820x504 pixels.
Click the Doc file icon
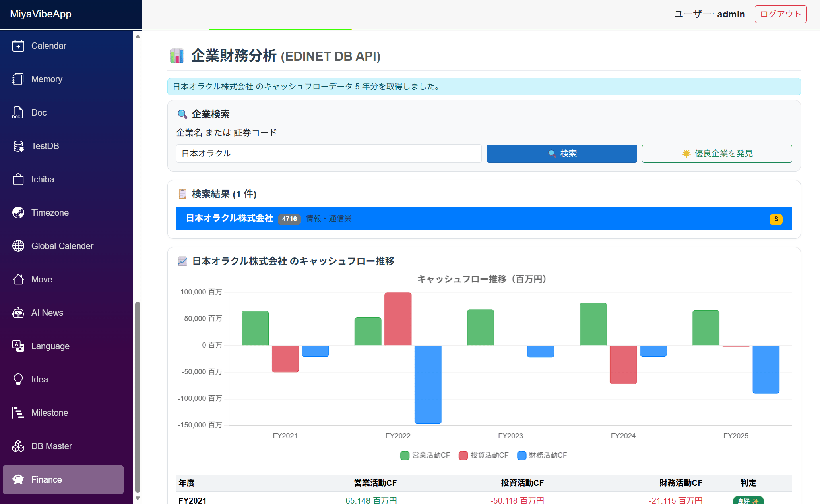click(x=18, y=113)
